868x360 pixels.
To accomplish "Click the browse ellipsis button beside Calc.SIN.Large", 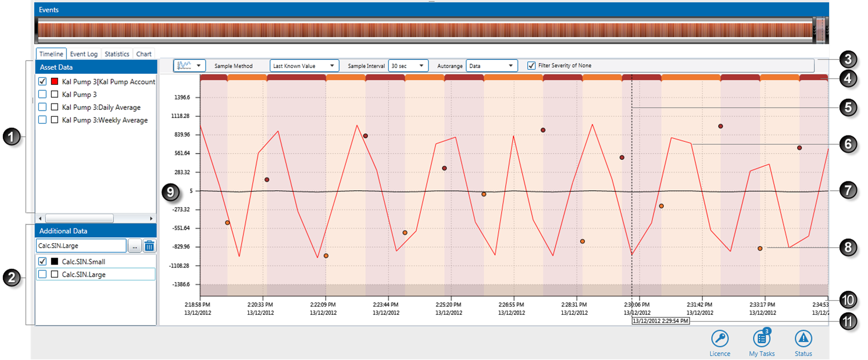I will point(134,246).
